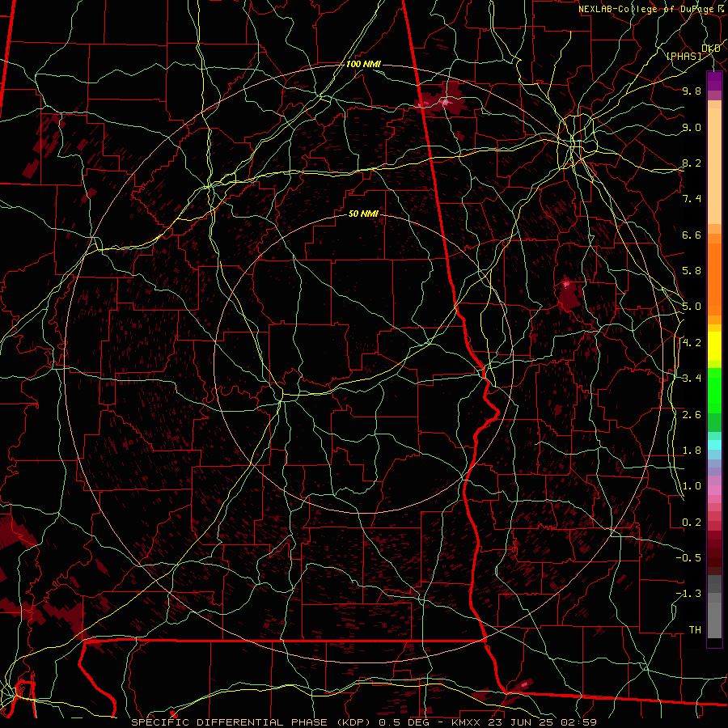Image resolution: width=728 pixels, height=728 pixels.
Task: Click the -1.3 value on color scale
Action: (x=688, y=594)
